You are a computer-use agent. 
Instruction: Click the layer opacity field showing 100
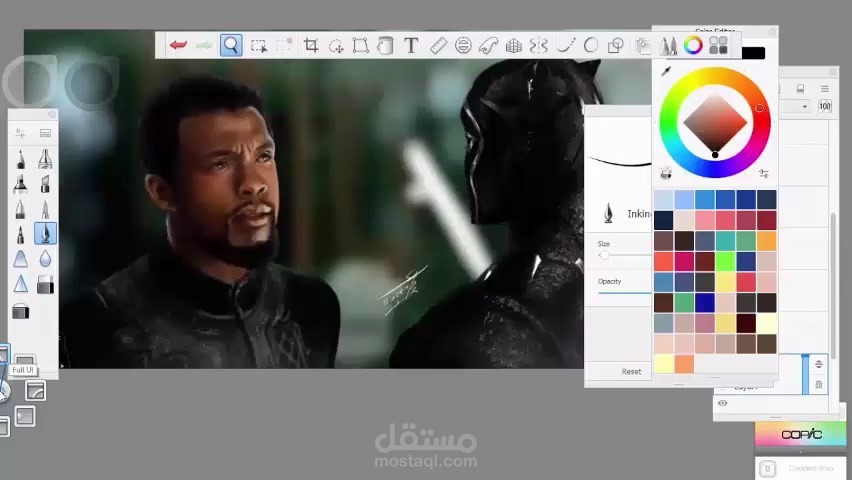tap(825, 106)
